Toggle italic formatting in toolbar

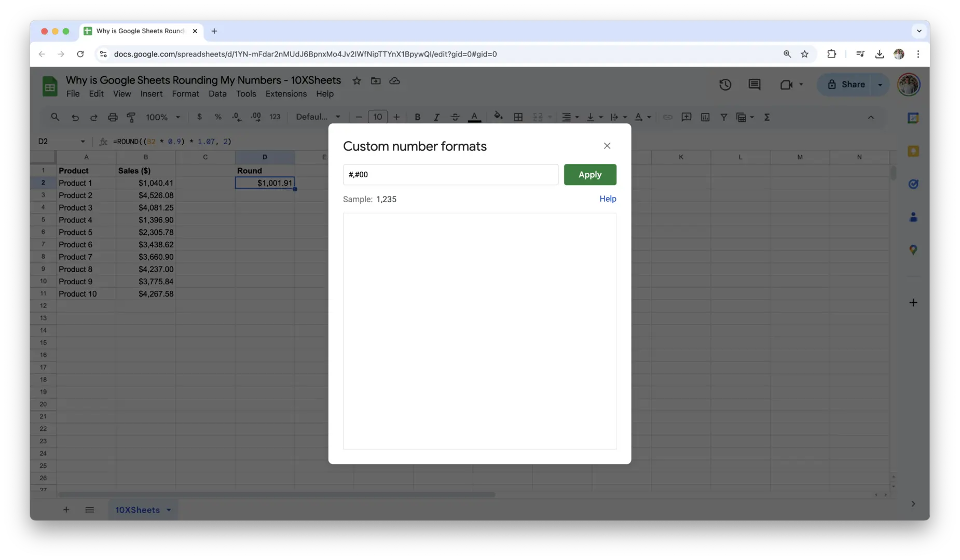(436, 117)
